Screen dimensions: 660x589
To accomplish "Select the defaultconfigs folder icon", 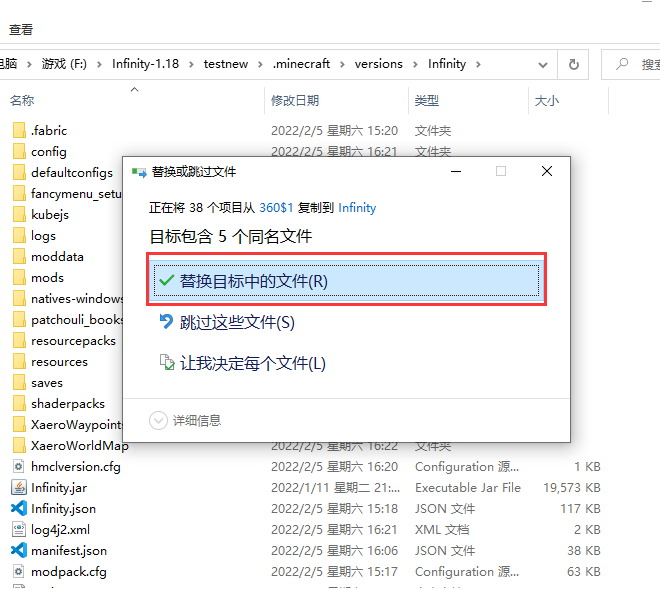I will pyautogui.click(x=19, y=173).
